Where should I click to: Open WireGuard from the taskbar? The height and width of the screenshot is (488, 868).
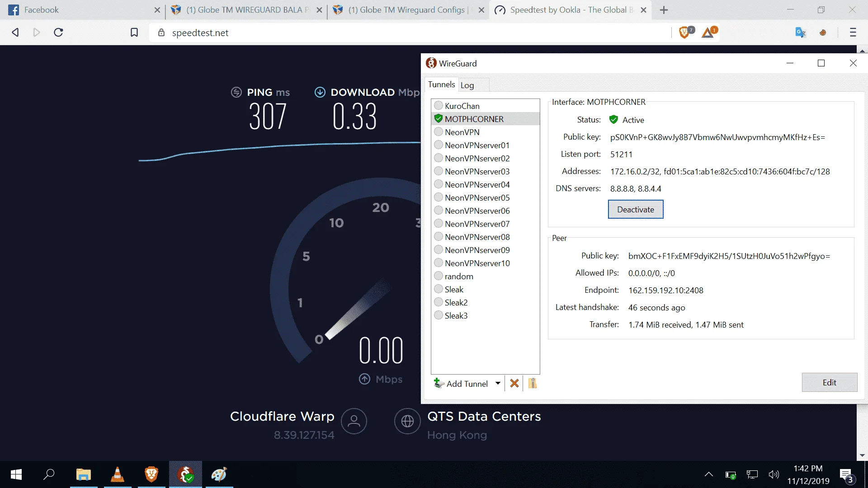point(185,474)
